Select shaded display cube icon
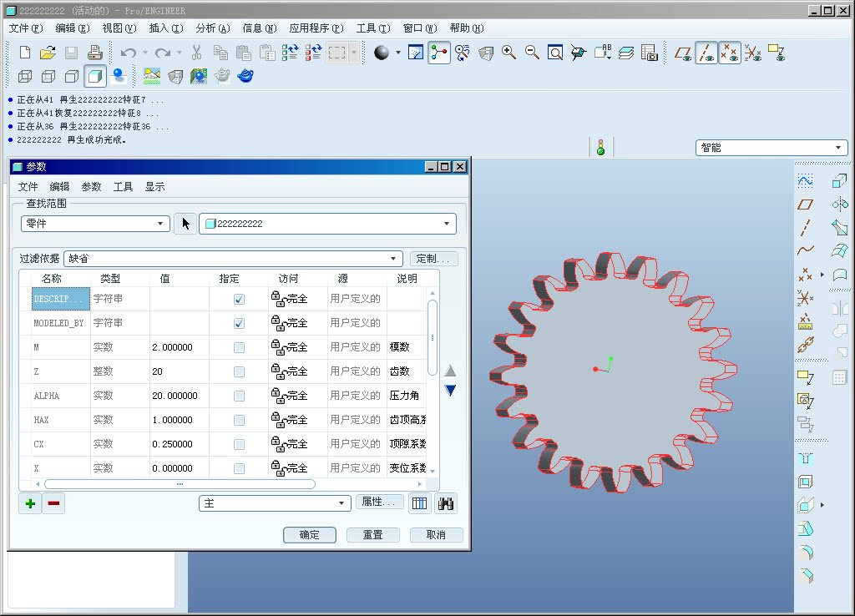855x616 pixels. coord(95,76)
